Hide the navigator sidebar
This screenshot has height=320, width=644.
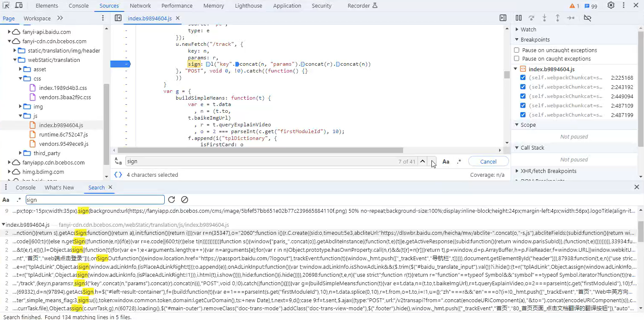coord(118,18)
